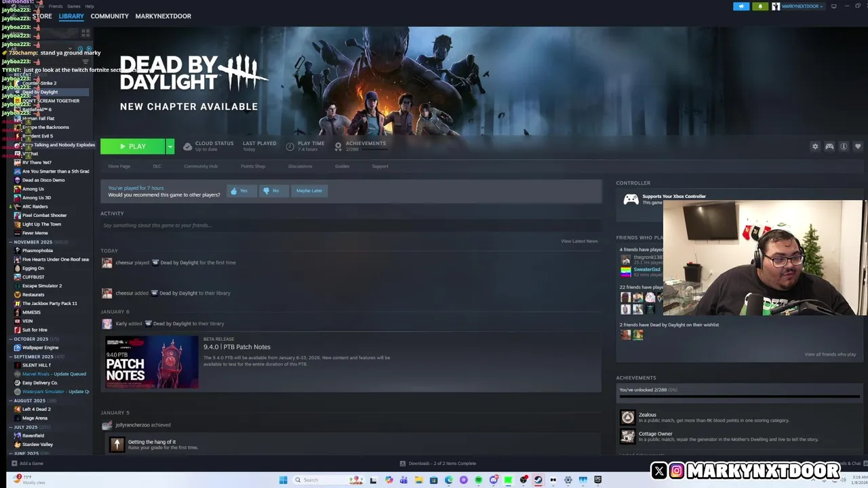The width and height of the screenshot is (868, 488).
Task: Choose Maybe Later on the recommend prompt
Action: pyautogui.click(x=309, y=190)
